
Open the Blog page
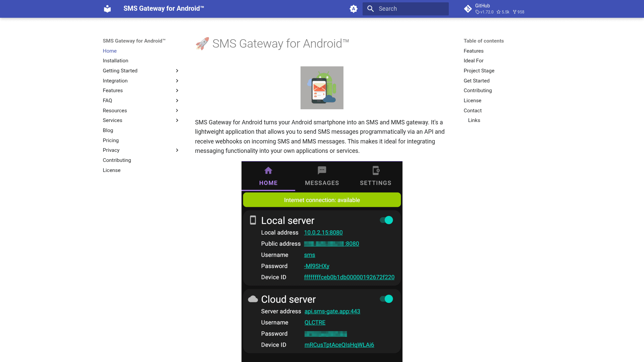pyautogui.click(x=108, y=130)
